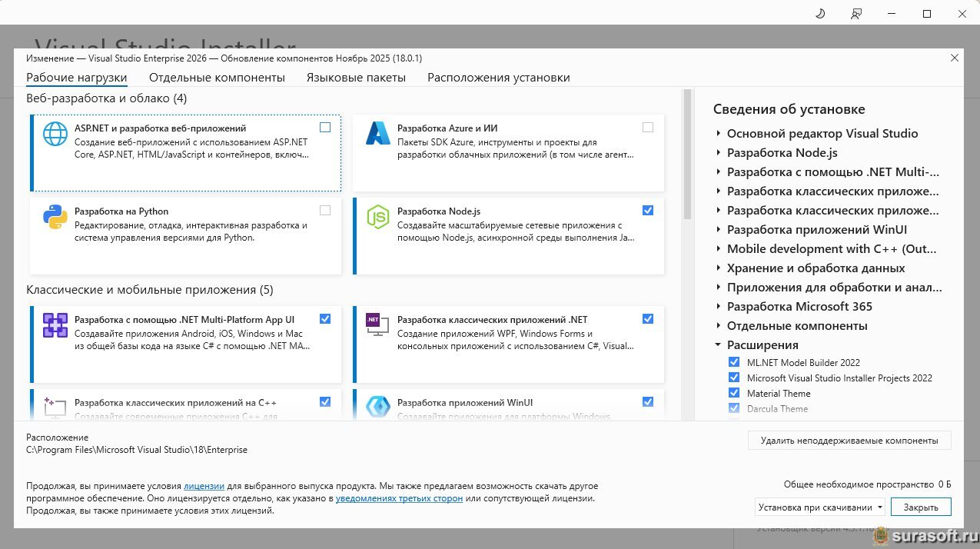Open the Установка при скачивании dropdown
980x549 pixels.
point(820,507)
